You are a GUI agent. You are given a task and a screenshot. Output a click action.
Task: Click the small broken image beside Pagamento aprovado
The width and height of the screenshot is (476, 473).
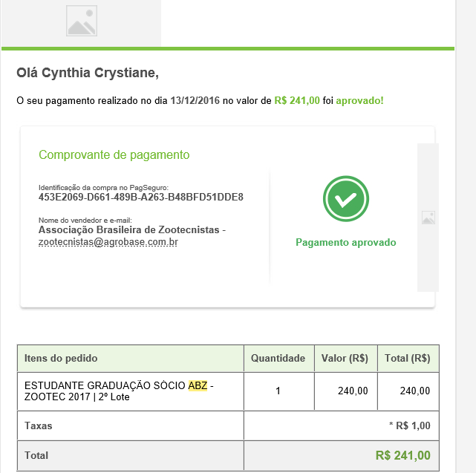point(428,218)
